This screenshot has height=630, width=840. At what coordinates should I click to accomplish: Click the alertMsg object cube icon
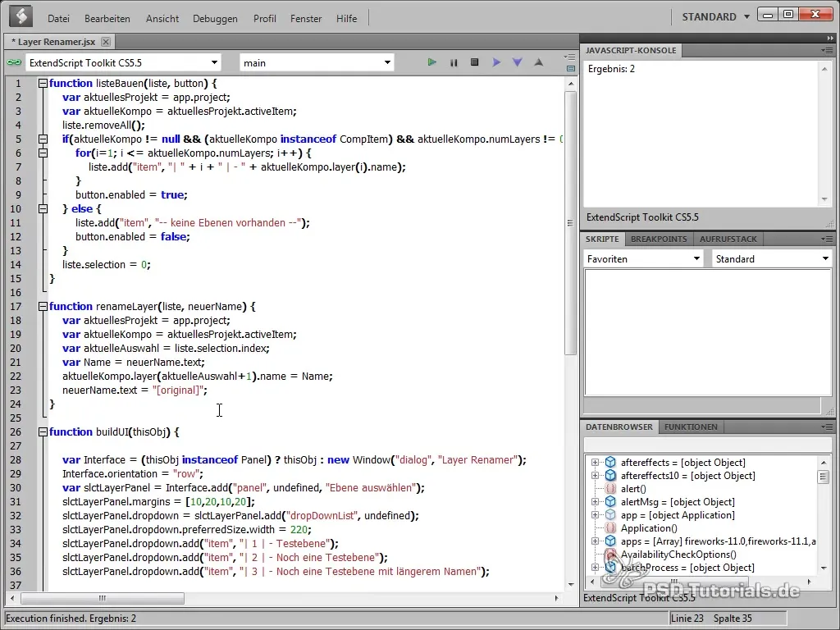[610, 501]
